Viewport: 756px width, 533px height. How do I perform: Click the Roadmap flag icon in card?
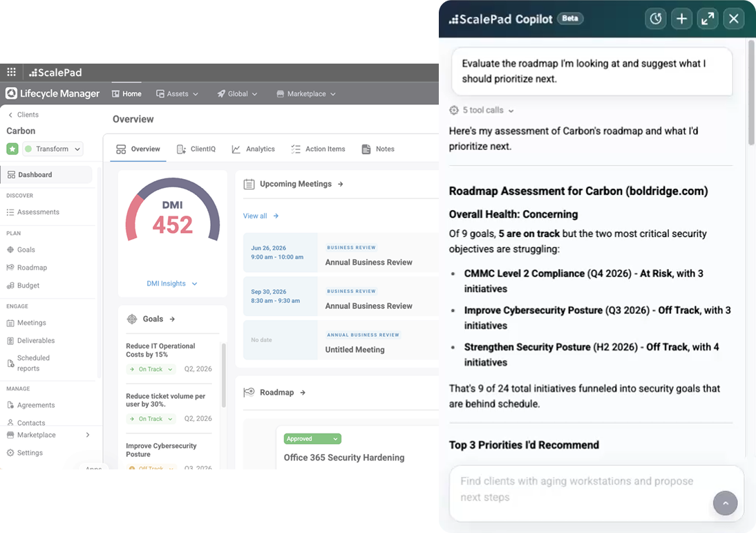coord(249,392)
